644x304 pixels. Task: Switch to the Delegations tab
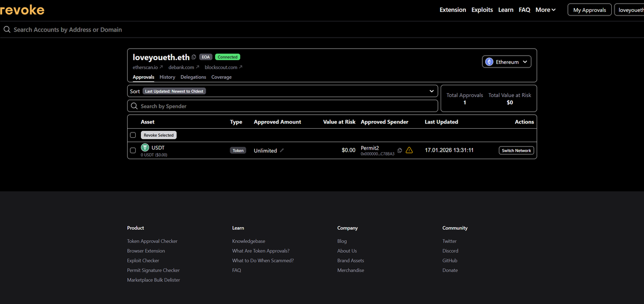tap(193, 77)
